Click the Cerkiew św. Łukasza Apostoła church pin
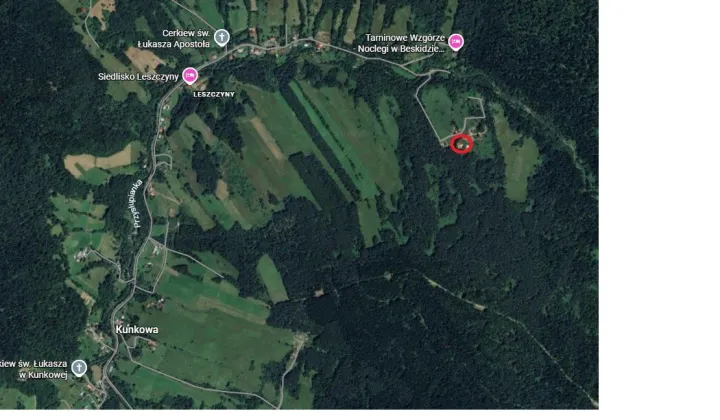720x420 pixels. pyautogui.click(x=222, y=37)
